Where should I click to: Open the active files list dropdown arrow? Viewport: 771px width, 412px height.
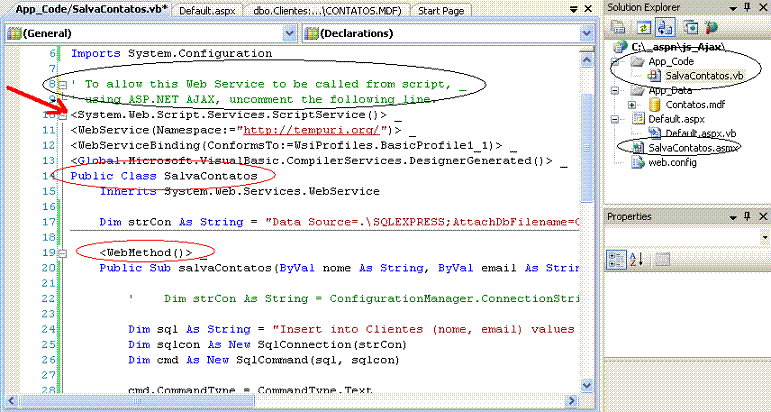(574, 9)
